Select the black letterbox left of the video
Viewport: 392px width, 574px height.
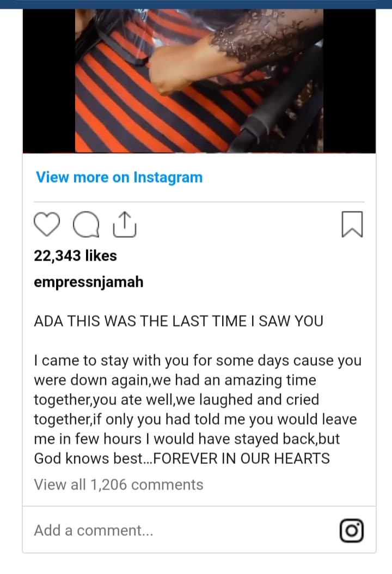click(x=49, y=81)
